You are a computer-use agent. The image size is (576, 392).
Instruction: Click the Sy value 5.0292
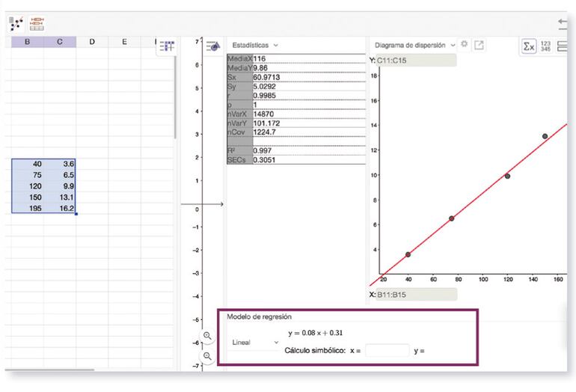click(x=265, y=86)
